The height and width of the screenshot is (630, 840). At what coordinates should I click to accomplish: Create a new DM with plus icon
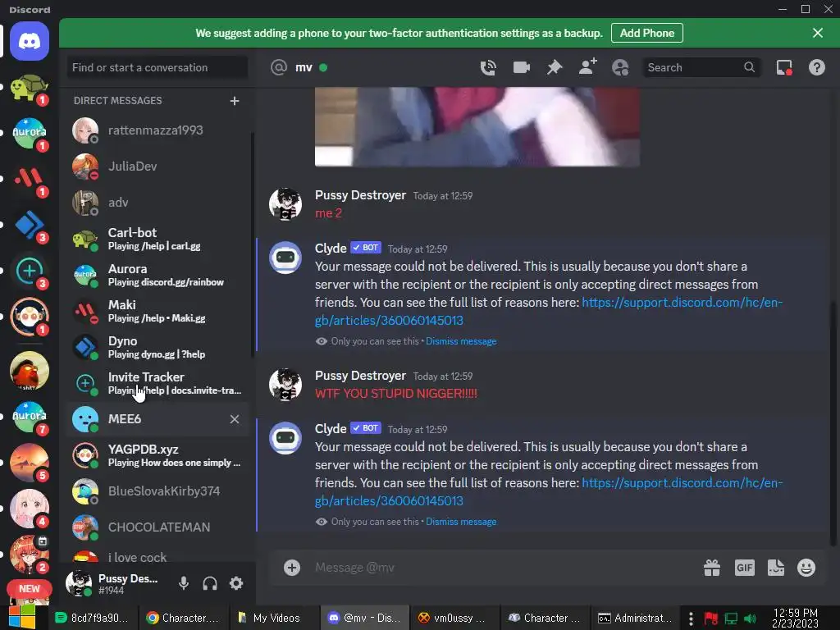click(234, 101)
